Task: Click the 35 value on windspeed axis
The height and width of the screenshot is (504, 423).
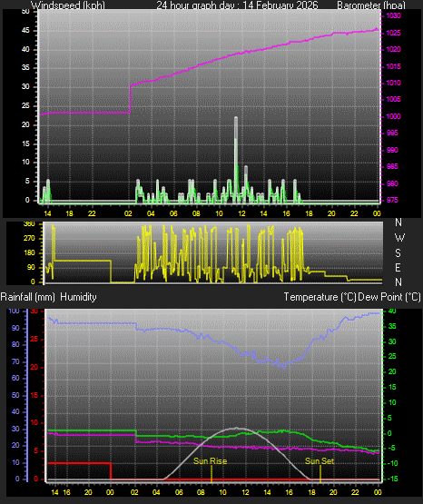Action: 25,67
